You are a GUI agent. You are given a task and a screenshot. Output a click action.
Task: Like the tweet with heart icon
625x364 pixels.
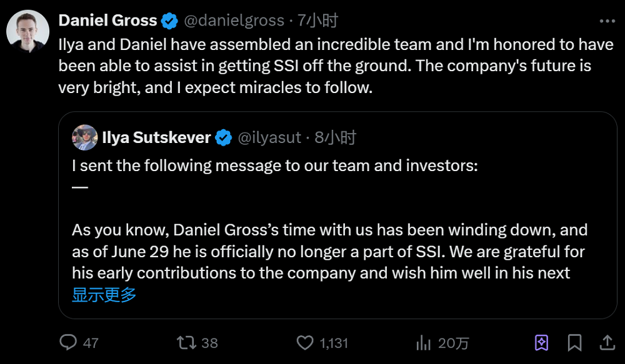[304, 342]
